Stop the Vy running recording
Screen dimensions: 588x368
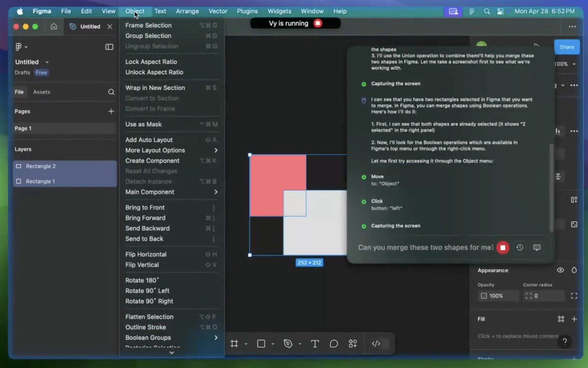pyautogui.click(x=318, y=23)
